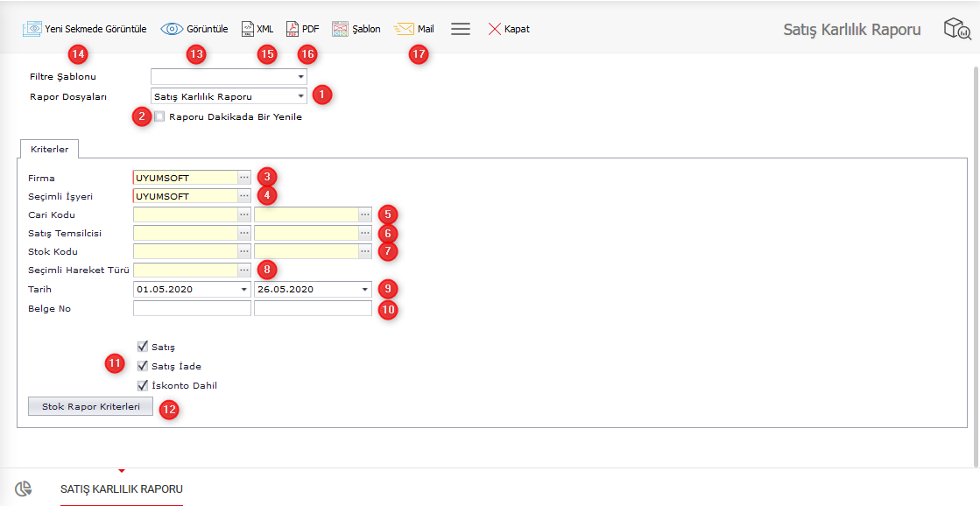The image size is (980, 506).
Task: Toggle the Satış İade checkbox
Action: (x=143, y=366)
